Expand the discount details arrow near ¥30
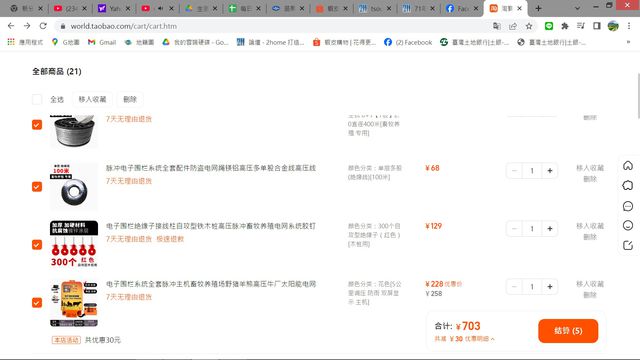Image resolution: width=640 pixels, height=360 pixels. click(x=493, y=339)
